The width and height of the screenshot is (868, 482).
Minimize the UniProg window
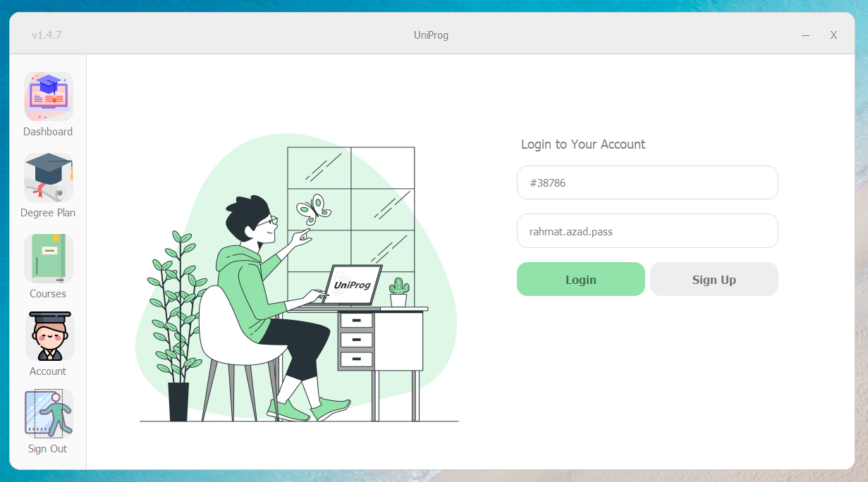point(806,35)
